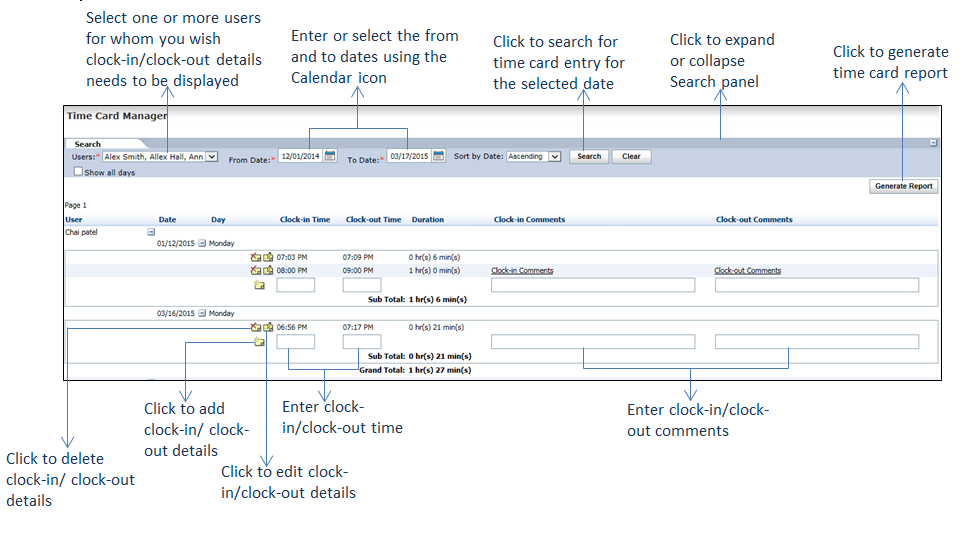Delete the 06:56 PM clock-in entry
This screenshot has height=540, width=974.
[x=255, y=327]
